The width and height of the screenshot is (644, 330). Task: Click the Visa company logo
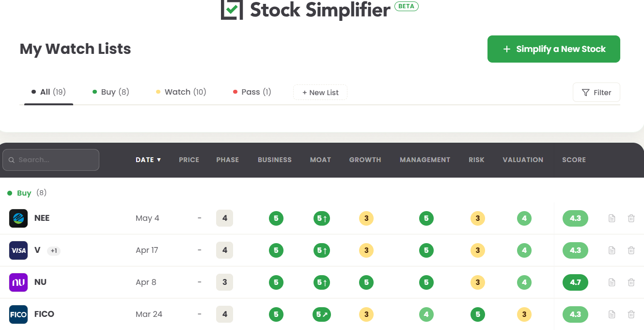(18, 250)
